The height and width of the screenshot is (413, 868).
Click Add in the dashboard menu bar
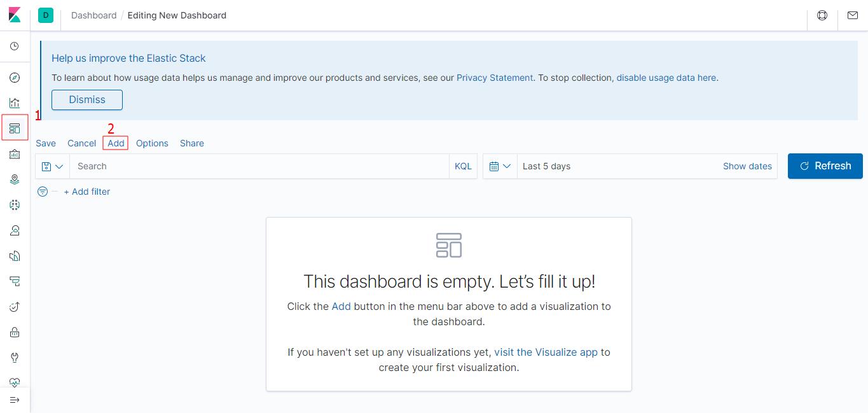(x=116, y=143)
